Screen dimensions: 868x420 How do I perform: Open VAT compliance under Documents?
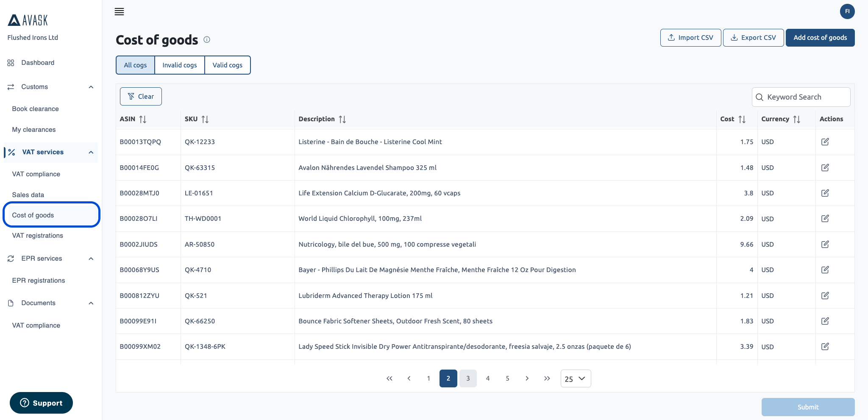[x=36, y=325]
